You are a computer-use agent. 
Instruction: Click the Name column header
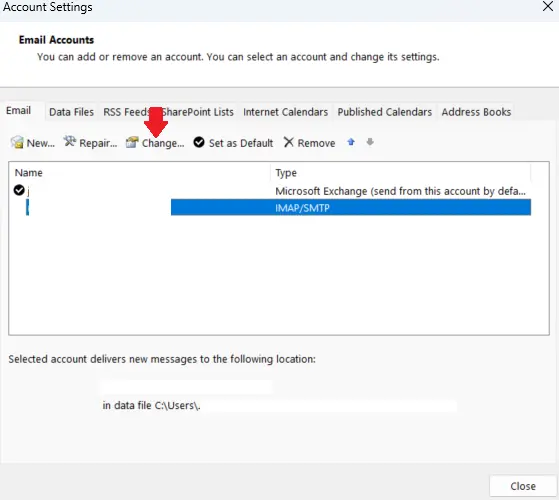[29, 173]
